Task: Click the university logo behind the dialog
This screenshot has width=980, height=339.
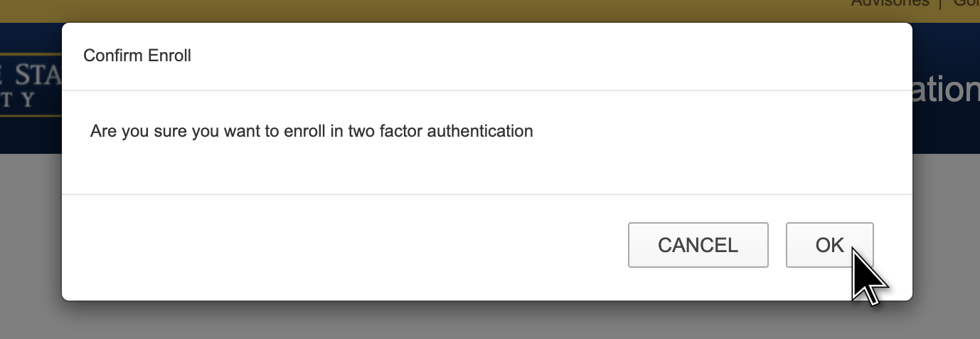Action: 30,85
